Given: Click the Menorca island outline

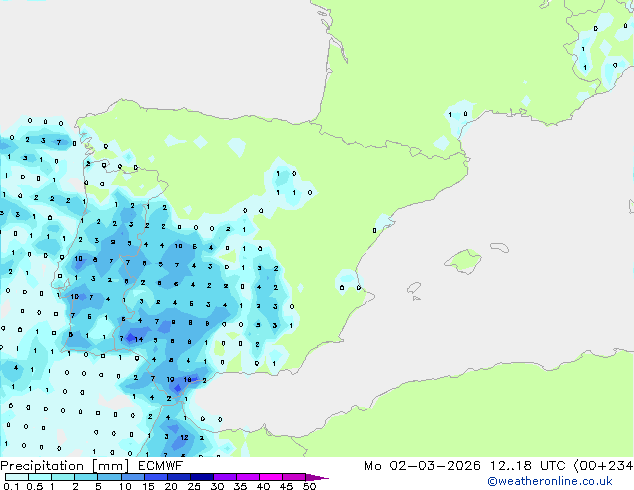Looking at the screenshot, I should 499,247.
